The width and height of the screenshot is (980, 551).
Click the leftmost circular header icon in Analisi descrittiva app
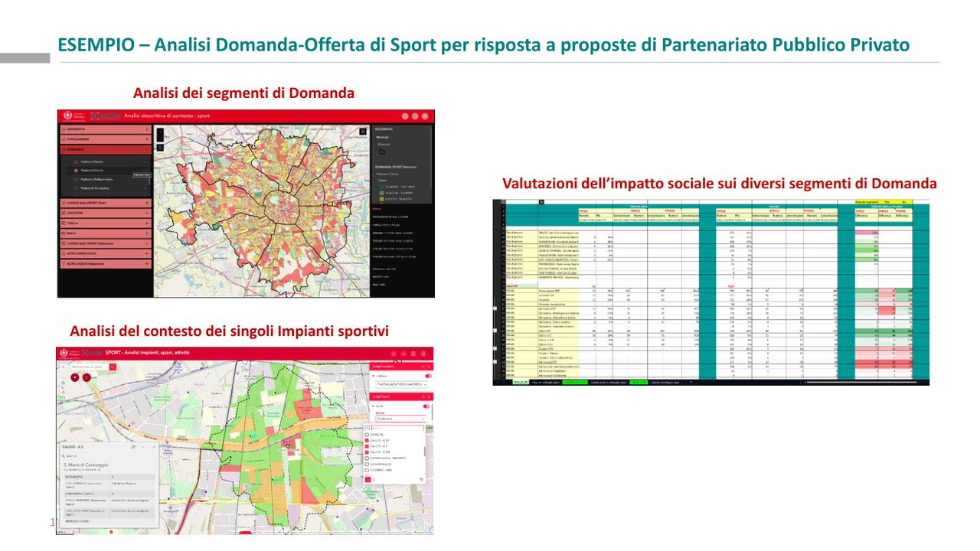(405, 116)
